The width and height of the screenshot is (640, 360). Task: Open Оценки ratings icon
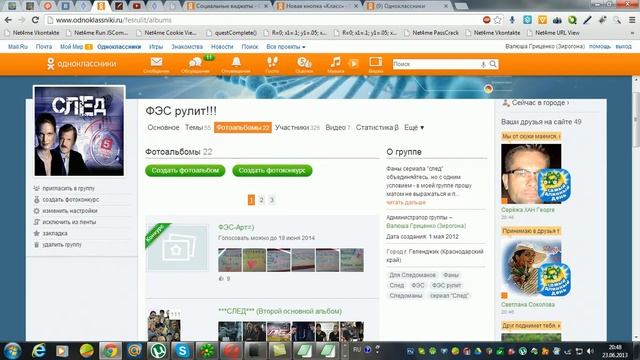pyautogui.click(x=304, y=64)
